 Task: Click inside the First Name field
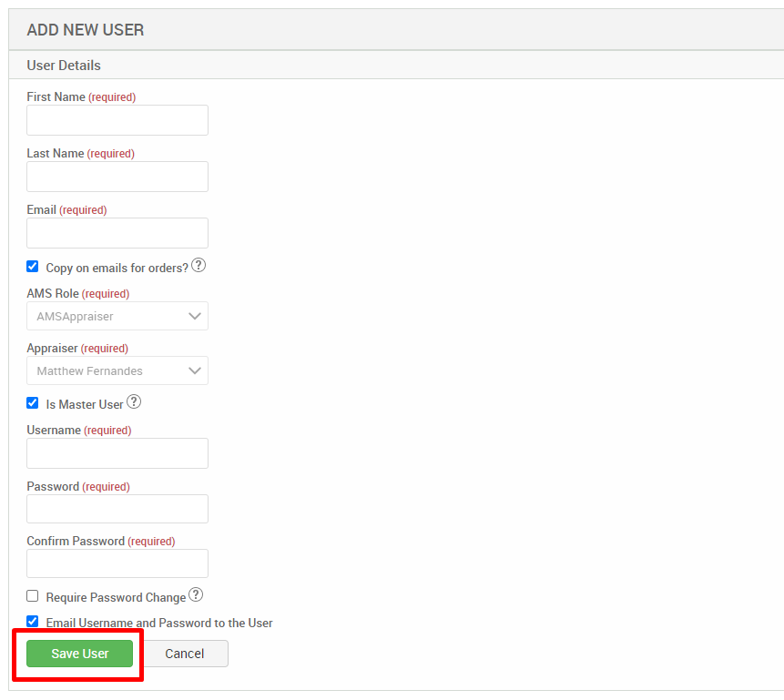117,119
